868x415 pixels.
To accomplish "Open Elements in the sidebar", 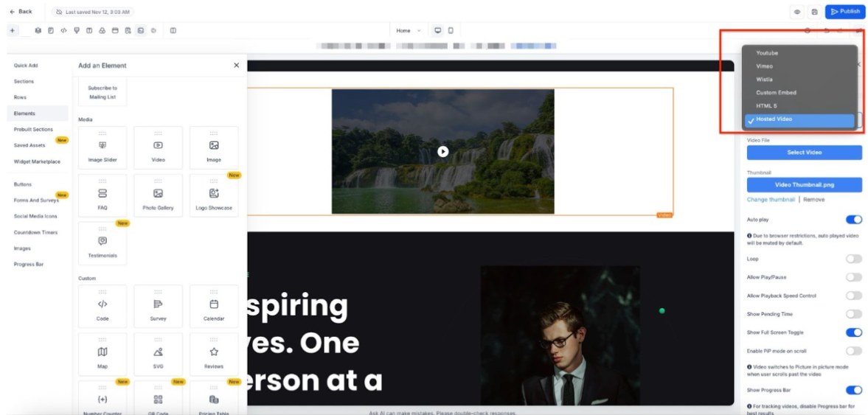I will click(38, 114).
